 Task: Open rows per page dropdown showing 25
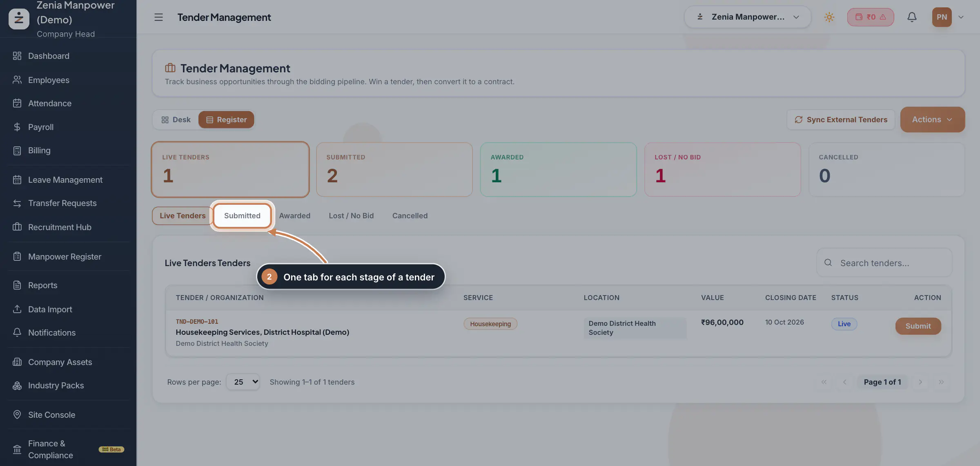(243, 382)
